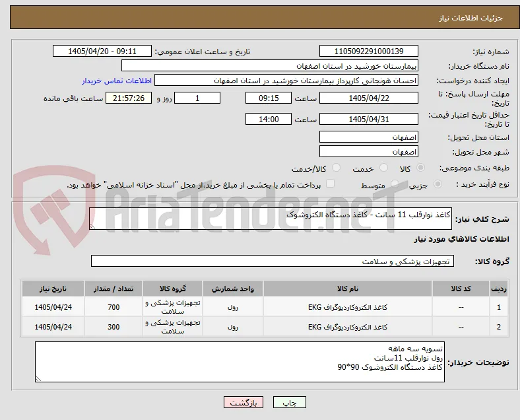
Task: Click the resize handle of شرح کلی نیاز textarea
Action: tap(92, 227)
